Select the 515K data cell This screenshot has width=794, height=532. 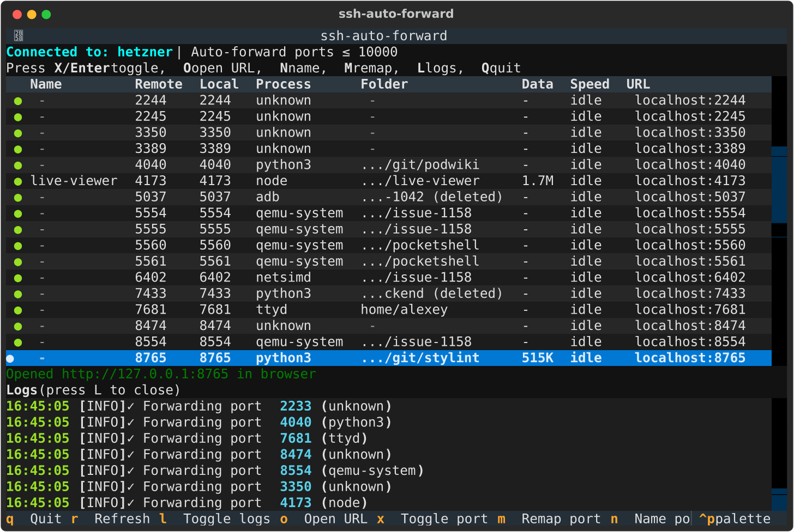tap(538, 358)
